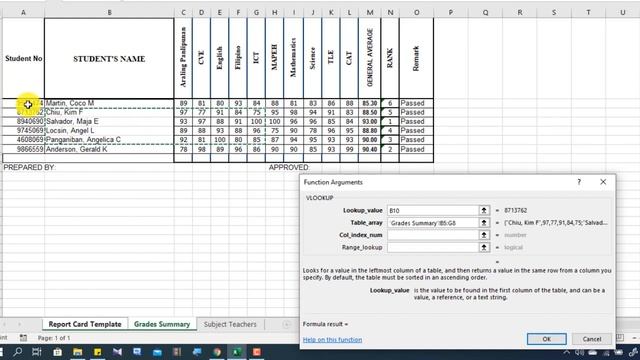The height and width of the screenshot is (360, 640).
Task: Click the Table_array input field
Action: (x=433, y=223)
